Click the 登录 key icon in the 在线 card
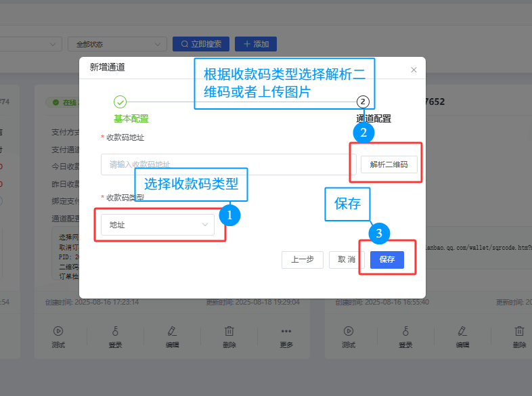532x396 pixels. [115, 331]
